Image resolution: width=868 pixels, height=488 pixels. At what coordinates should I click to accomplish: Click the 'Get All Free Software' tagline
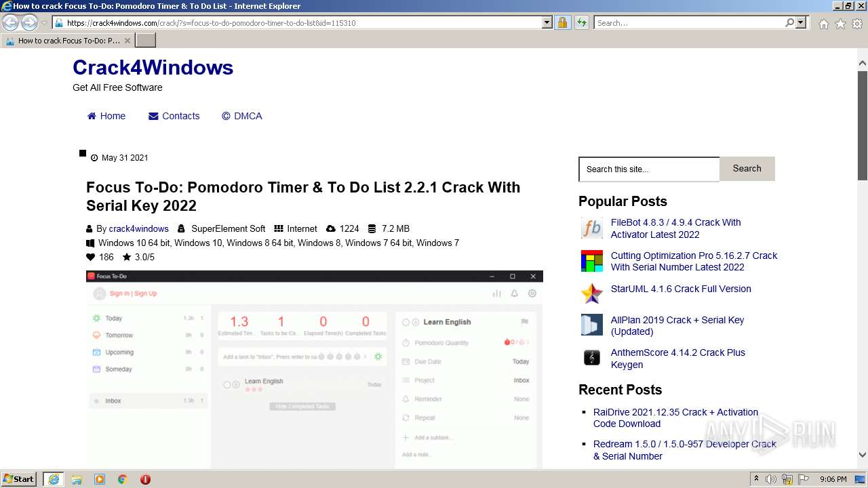coord(117,87)
